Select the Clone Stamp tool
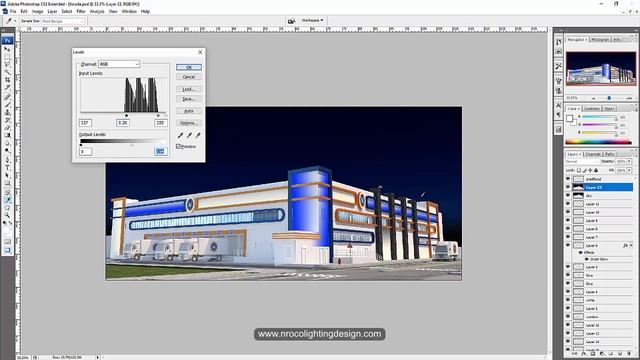This screenshot has width=640, height=360. (x=7, y=112)
